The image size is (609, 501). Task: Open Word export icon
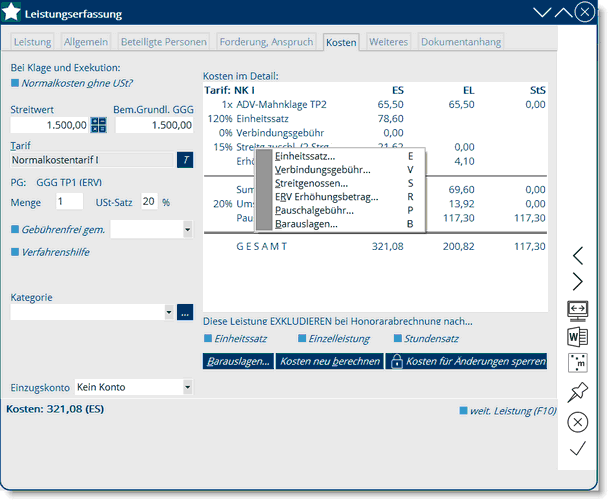578,337
